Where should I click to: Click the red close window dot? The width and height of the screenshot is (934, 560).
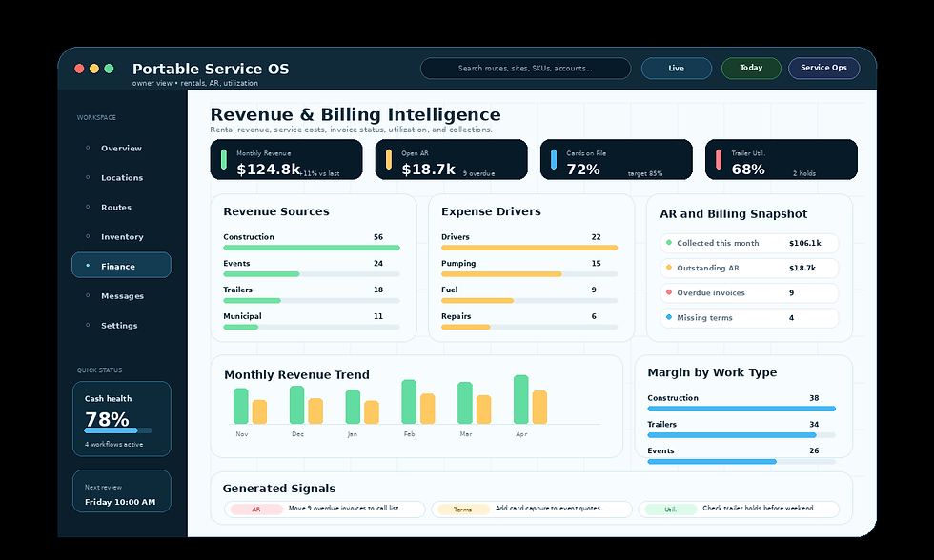point(79,69)
